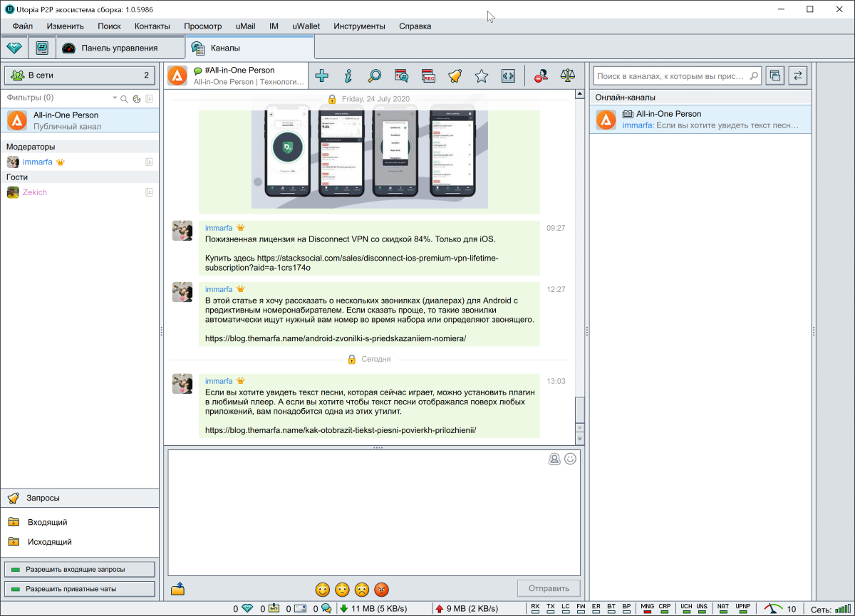Insert the neutral yellow emoji
Screen dimensions: 855x616
(x=343, y=590)
